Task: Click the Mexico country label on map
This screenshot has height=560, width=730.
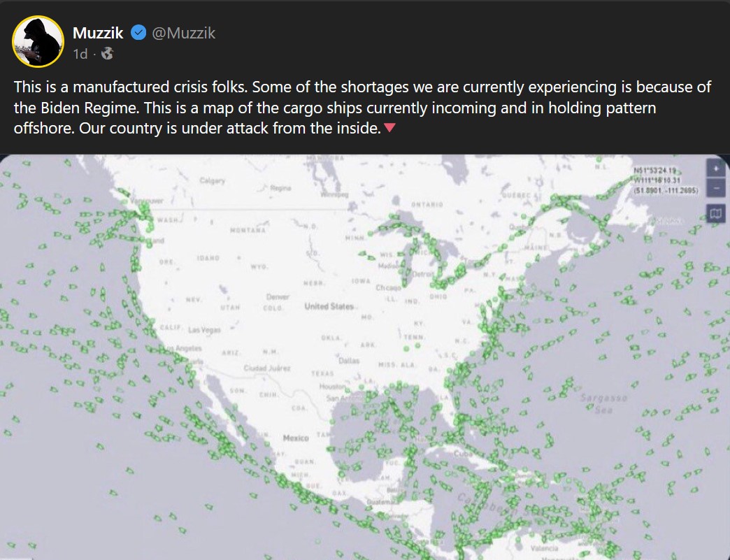Action: 296,438
